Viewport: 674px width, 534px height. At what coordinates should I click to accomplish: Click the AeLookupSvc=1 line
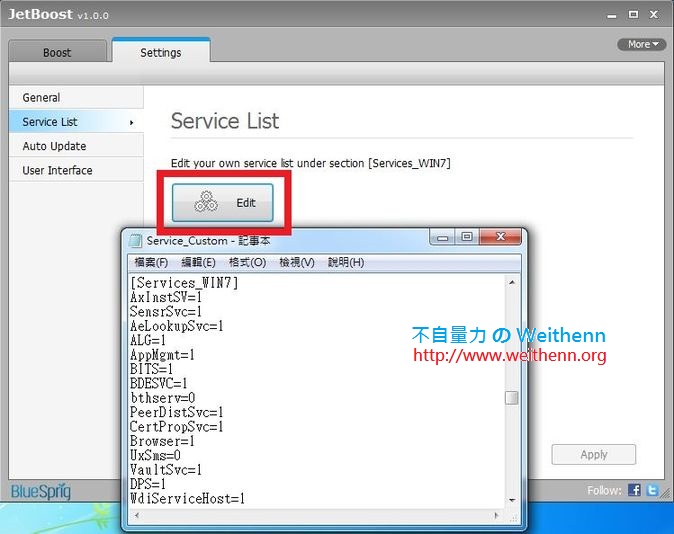(177, 326)
